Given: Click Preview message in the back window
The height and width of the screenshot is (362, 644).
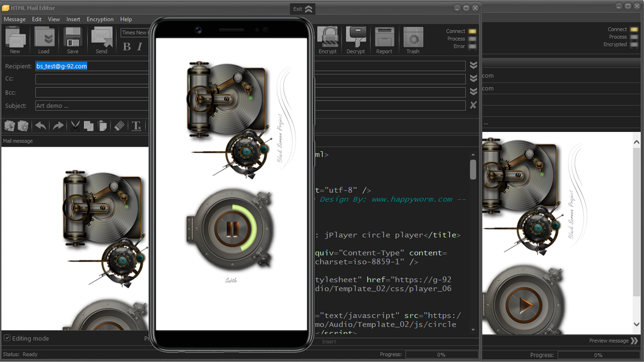Looking at the screenshot, I should [614, 341].
